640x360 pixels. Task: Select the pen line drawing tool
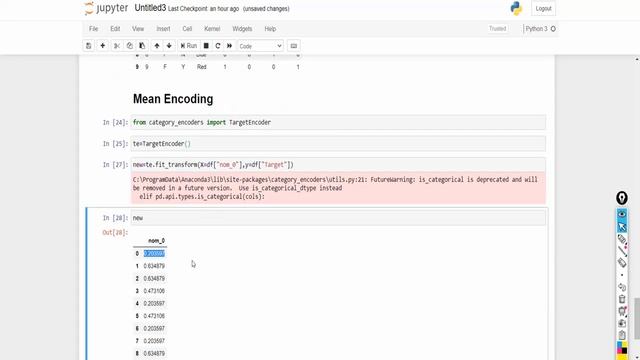pos(622,251)
